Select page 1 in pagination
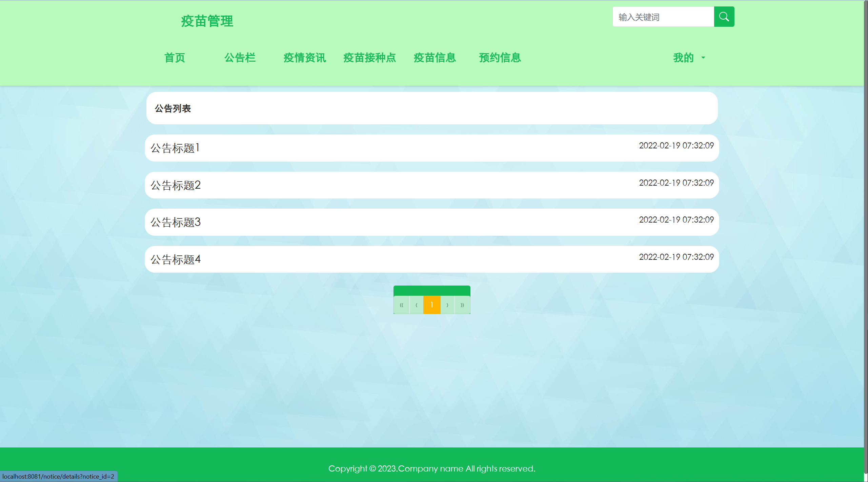The image size is (868, 482). (432, 305)
